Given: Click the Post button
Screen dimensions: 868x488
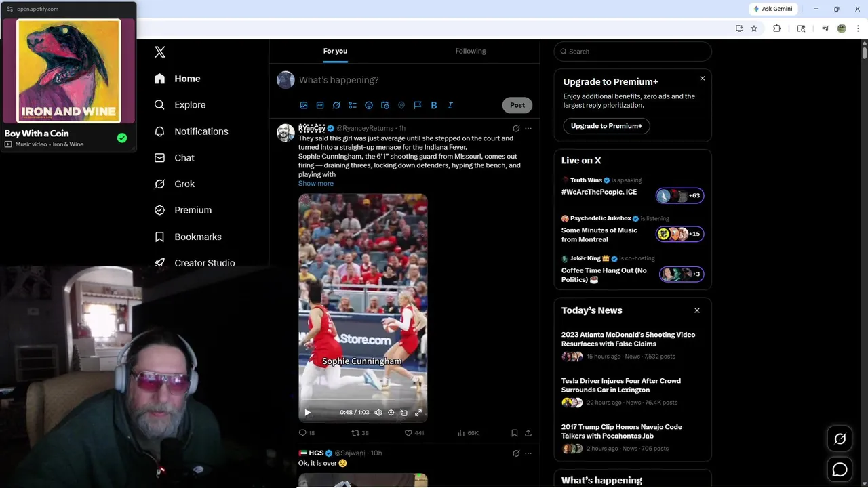Looking at the screenshot, I should [517, 105].
